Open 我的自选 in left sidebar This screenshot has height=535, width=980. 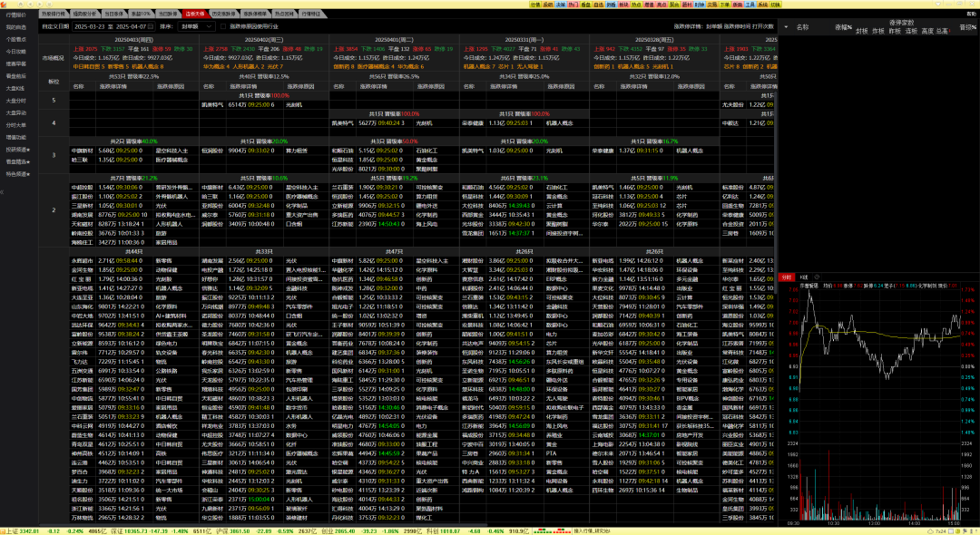click(x=16, y=27)
